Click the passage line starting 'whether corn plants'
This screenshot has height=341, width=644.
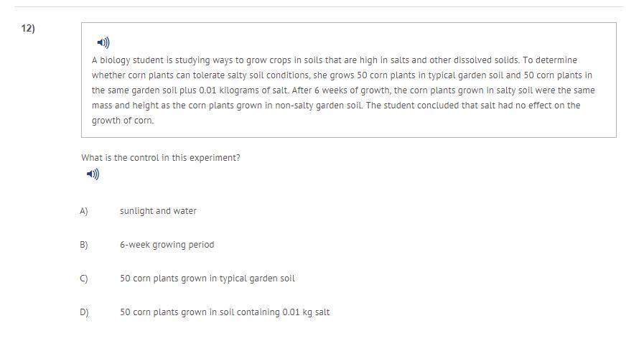(x=342, y=75)
